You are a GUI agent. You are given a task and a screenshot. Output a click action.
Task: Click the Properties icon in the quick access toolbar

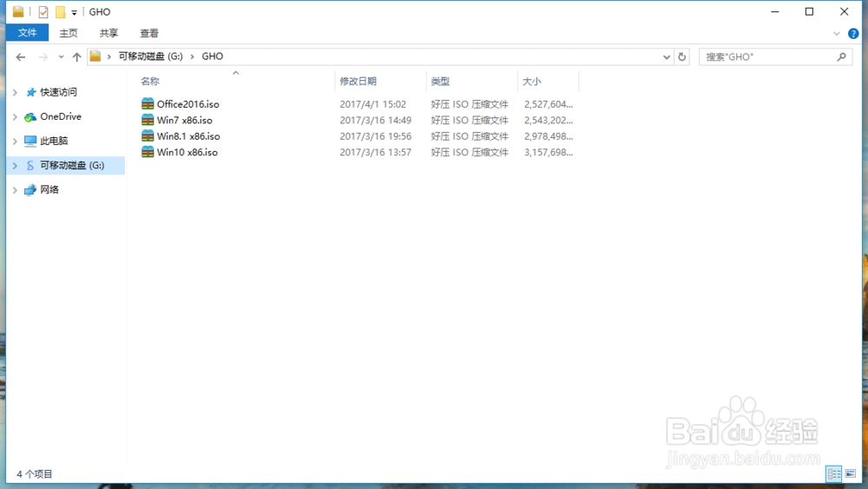[43, 11]
